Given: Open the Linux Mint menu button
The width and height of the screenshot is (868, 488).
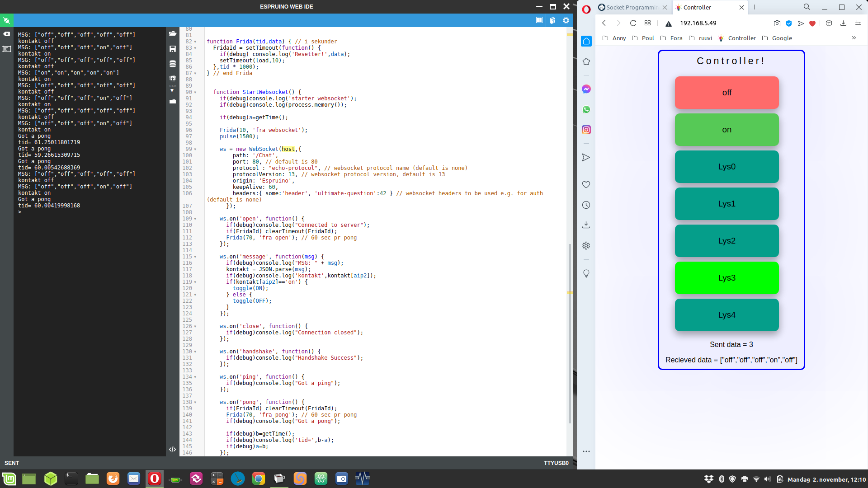Looking at the screenshot, I should (x=9, y=479).
